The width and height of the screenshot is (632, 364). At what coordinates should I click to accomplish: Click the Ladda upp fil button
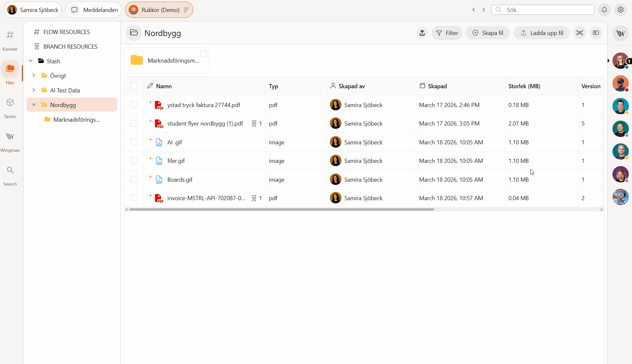pos(541,33)
